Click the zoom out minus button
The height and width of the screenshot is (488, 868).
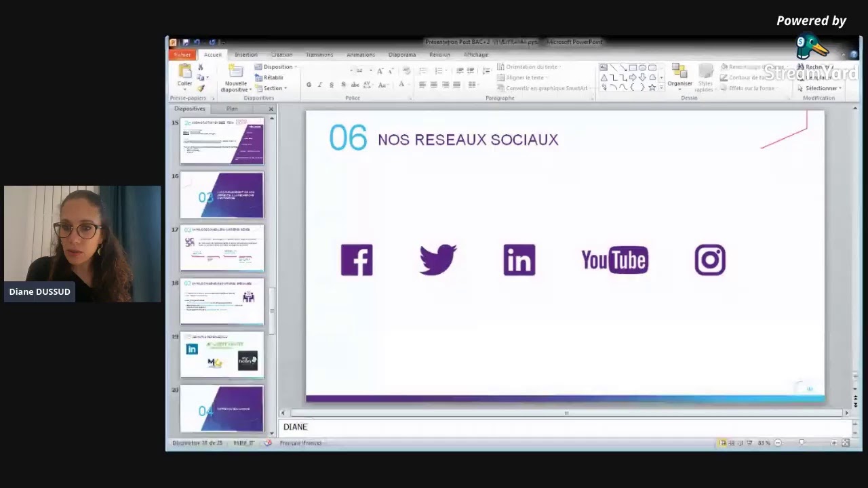(x=778, y=443)
